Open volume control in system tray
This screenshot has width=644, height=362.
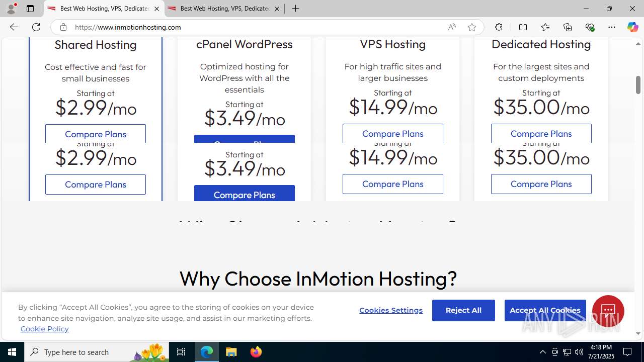click(x=579, y=352)
